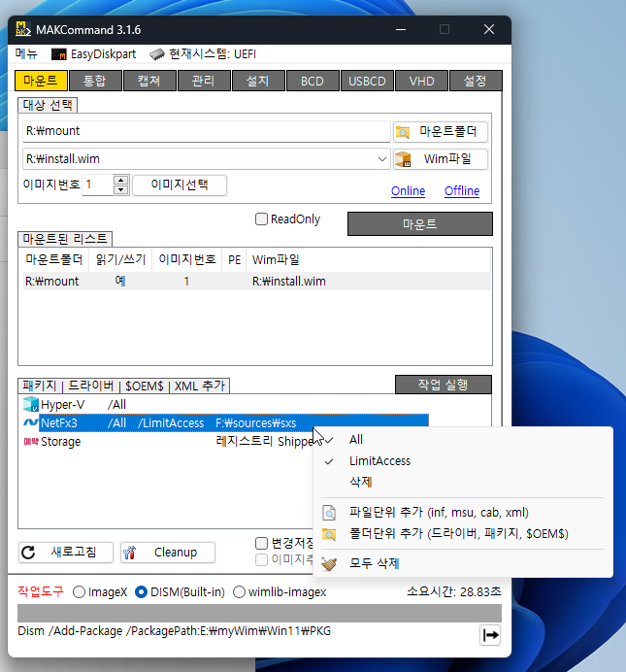Image resolution: width=626 pixels, height=672 pixels.
Task: Switch to the BCD tab
Action: pyautogui.click(x=313, y=81)
